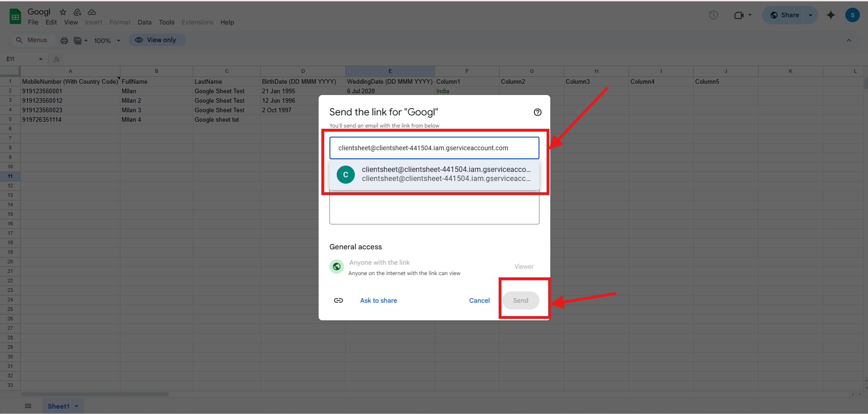
Task: Click the globe general access icon
Action: [337, 266]
